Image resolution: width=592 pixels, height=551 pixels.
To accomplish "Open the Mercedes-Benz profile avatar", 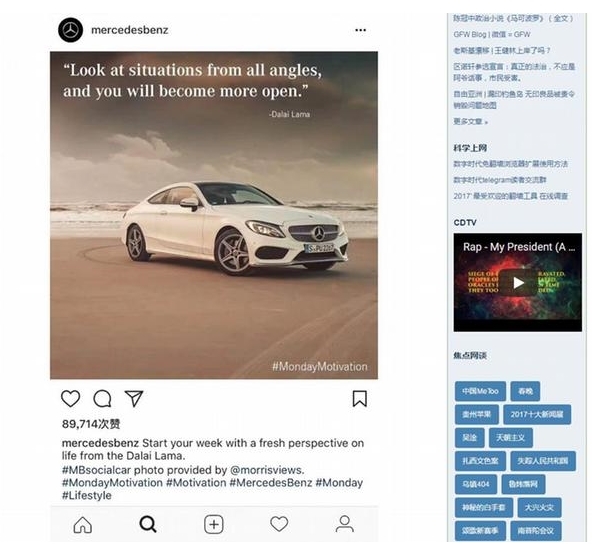I will (x=70, y=30).
